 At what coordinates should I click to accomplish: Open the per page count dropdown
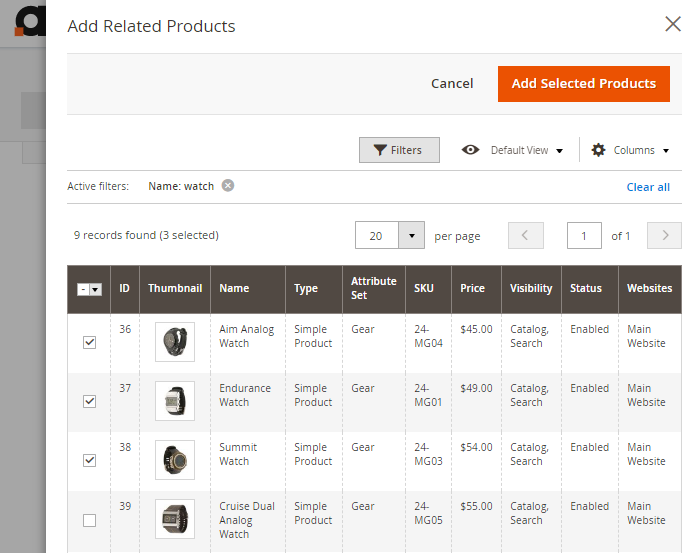click(x=412, y=236)
